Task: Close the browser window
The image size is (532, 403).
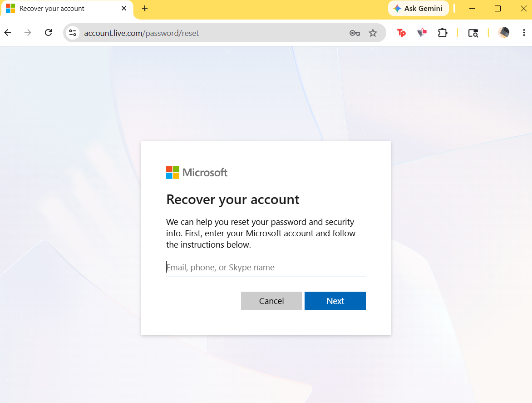Action: click(523, 9)
